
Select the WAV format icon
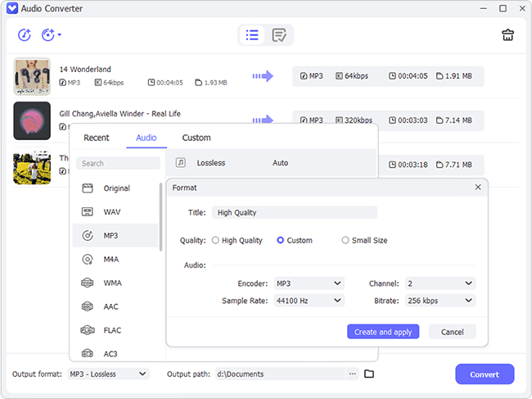coord(88,212)
